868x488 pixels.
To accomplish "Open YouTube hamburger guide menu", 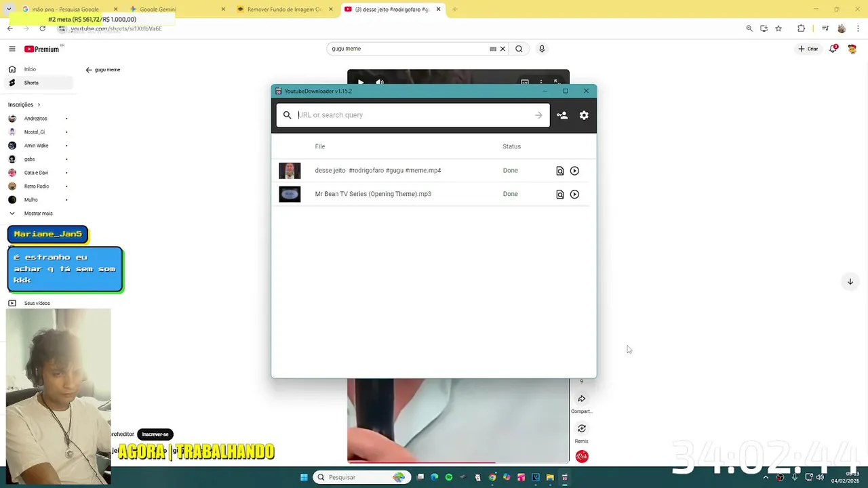I will click(12, 49).
